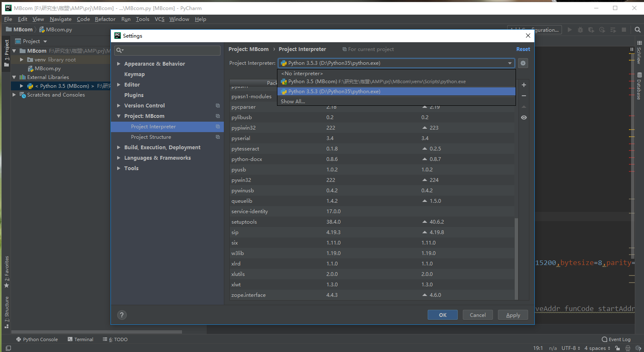Click the project-level icon beside Version Control
The height and width of the screenshot is (352, 644).
[x=218, y=105]
